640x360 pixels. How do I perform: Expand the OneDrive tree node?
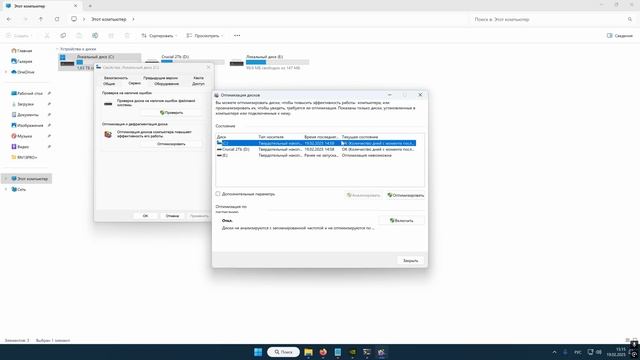click(6, 72)
